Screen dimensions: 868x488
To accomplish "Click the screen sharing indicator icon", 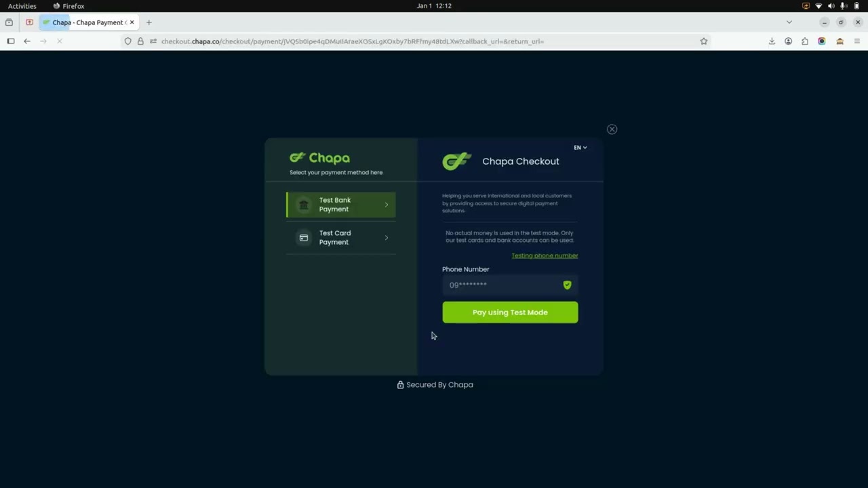I will click(x=806, y=6).
